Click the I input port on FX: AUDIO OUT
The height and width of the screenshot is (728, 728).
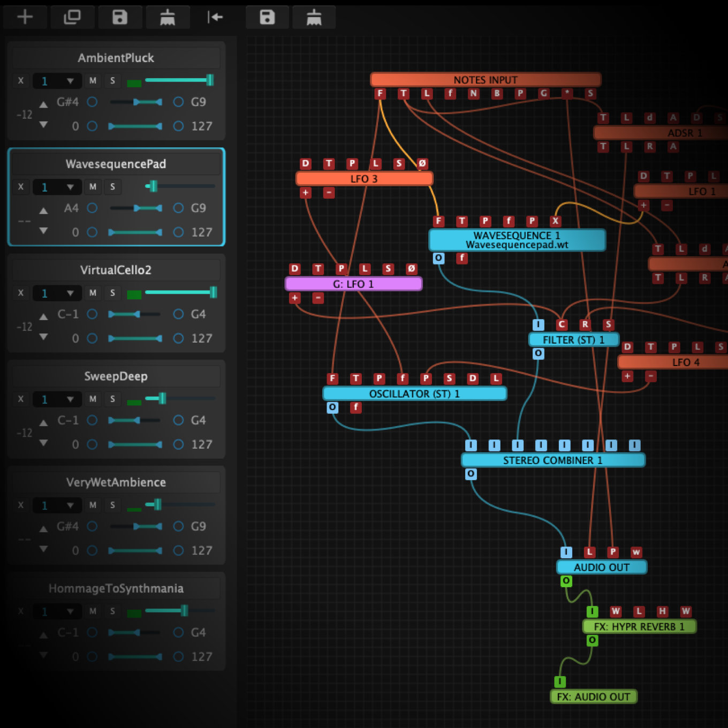coord(560,681)
